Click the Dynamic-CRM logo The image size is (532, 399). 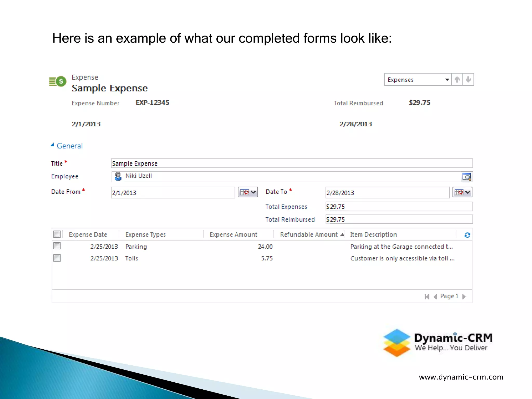coord(438,343)
